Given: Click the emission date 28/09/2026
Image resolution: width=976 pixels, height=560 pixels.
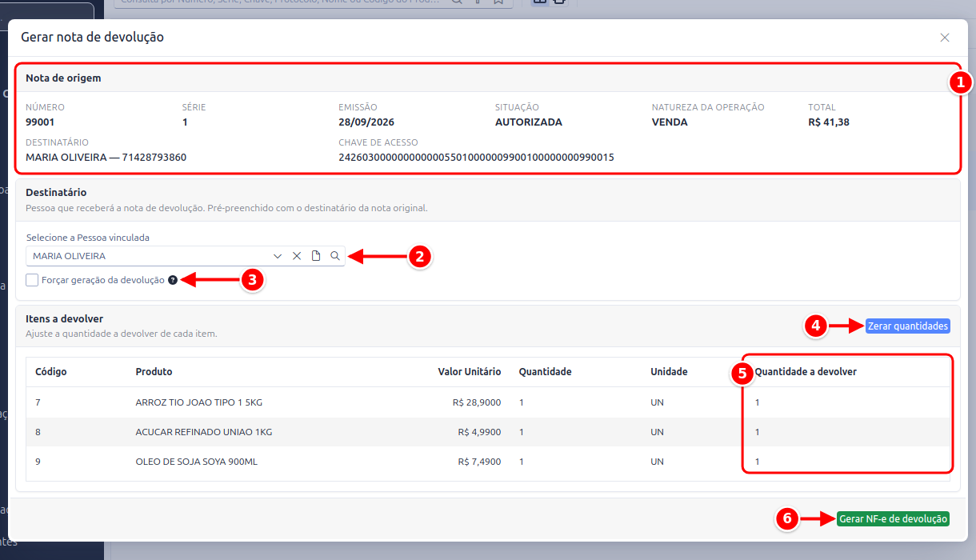Looking at the screenshot, I should tap(366, 122).
